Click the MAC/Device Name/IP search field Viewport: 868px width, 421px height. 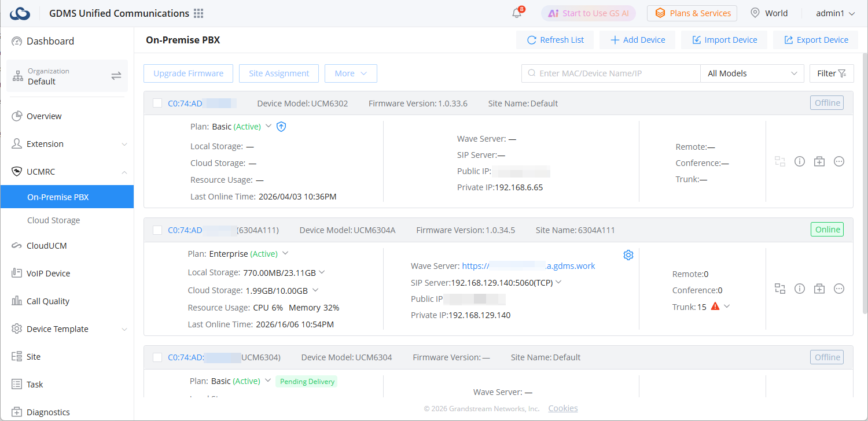pos(611,73)
